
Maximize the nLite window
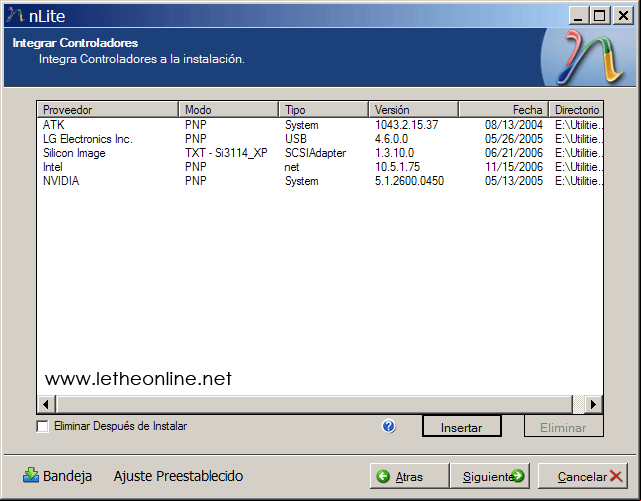pyautogui.click(x=600, y=16)
